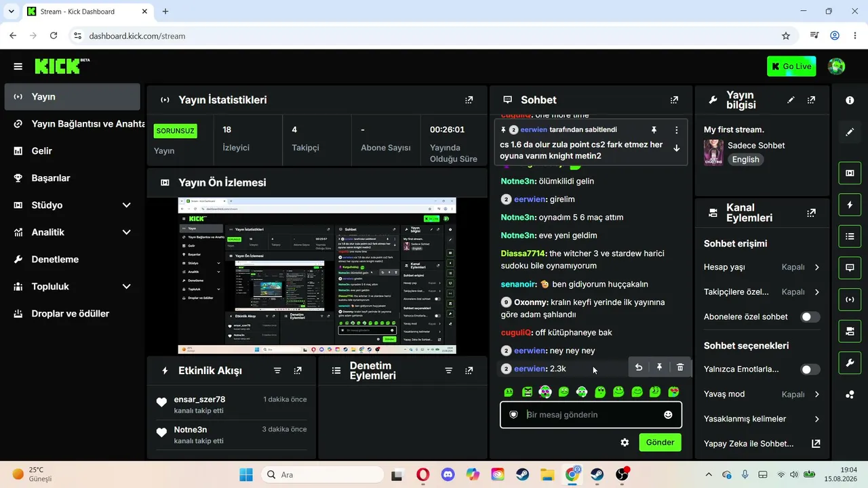Toggle the channel actions sidebar icon
The height and width of the screenshot is (488, 868).
pos(850,331)
